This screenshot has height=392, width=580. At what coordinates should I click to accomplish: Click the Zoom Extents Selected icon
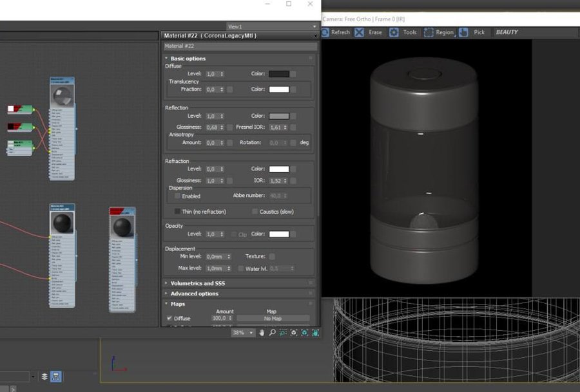tap(304, 333)
